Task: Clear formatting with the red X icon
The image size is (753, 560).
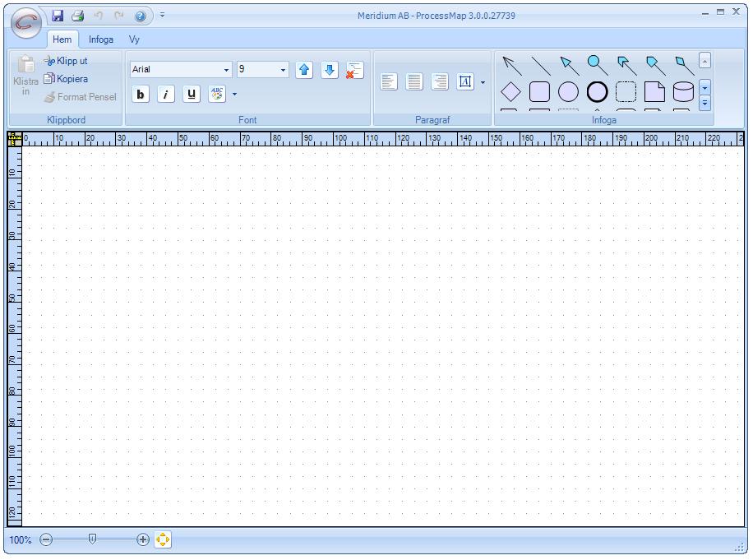Action: point(355,70)
